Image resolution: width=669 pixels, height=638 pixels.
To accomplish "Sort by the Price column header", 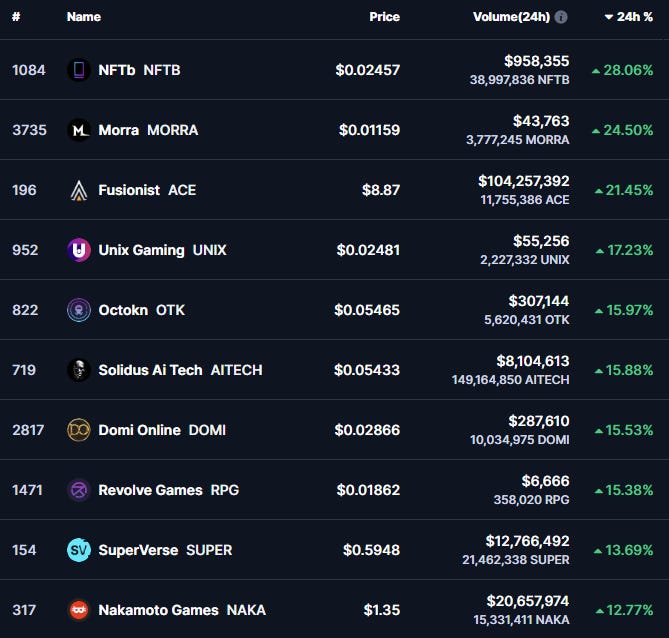I will point(384,17).
